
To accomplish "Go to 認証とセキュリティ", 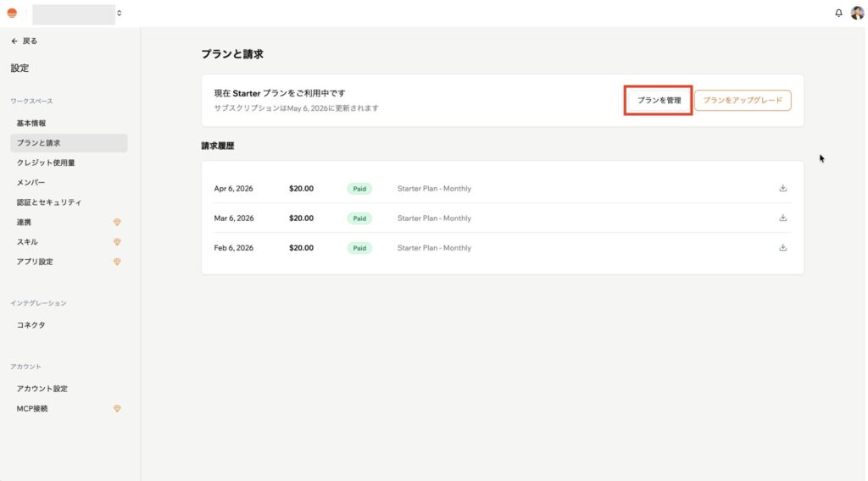I will point(49,202).
